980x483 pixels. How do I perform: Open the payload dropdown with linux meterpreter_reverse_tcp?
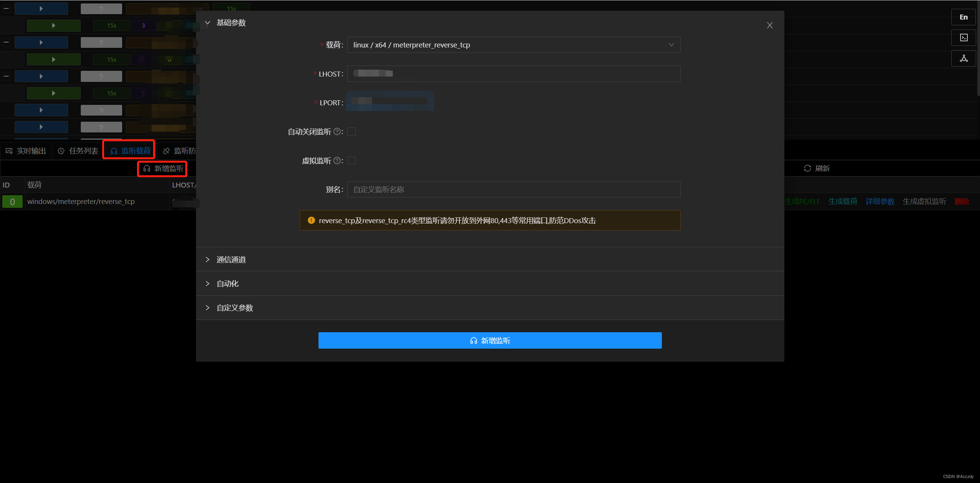click(513, 45)
